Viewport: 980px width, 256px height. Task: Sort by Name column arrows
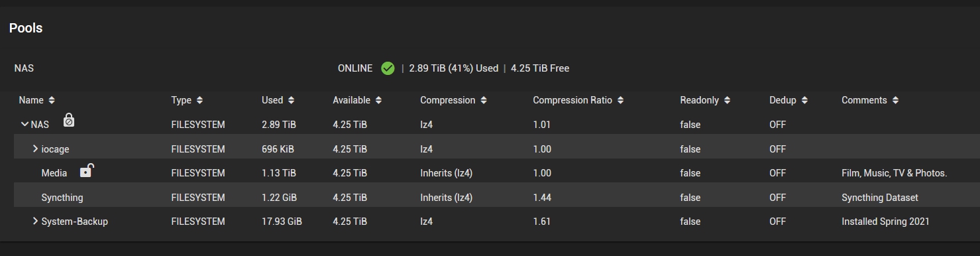(52, 100)
